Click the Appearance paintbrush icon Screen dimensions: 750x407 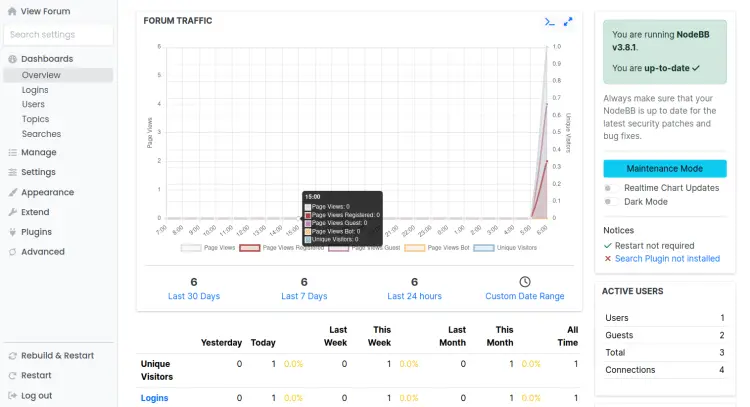tap(12, 192)
